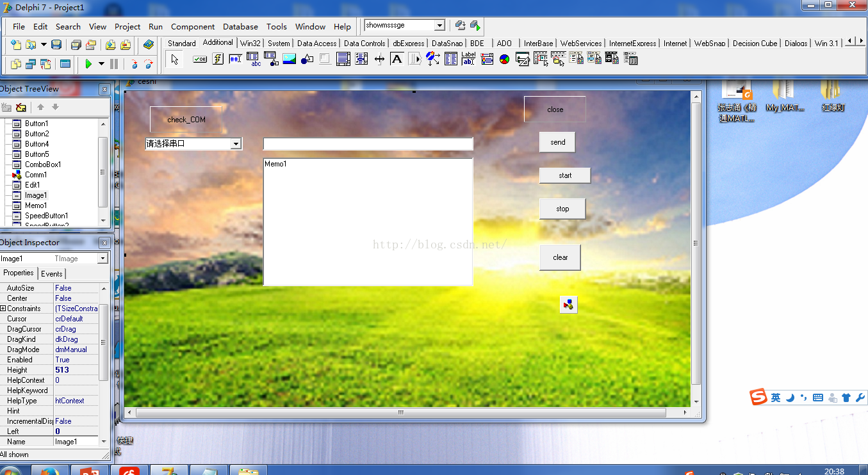Select the ControlBar component icon
The height and width of the screenshot is (475, 868).
point(414,60)
